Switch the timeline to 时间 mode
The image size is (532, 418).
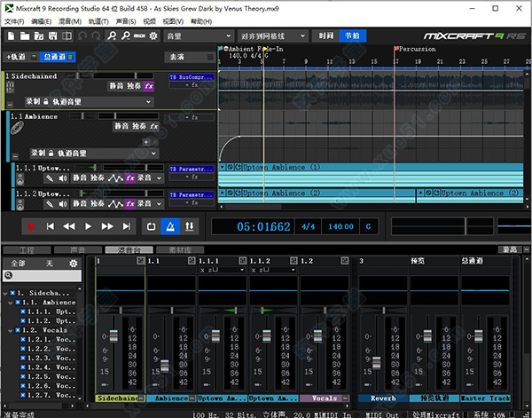coord(326,35)
